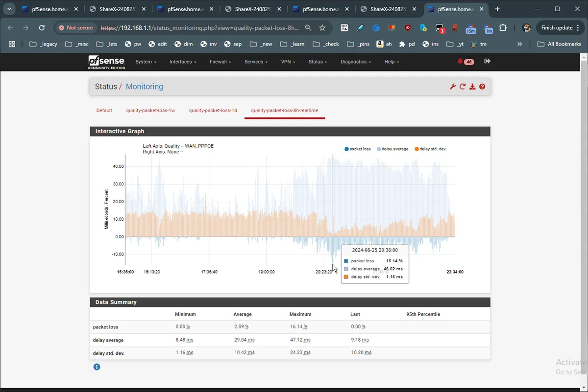Switch to quality-packet-loss-1w tab
The image size is (588, 392).
150,111
